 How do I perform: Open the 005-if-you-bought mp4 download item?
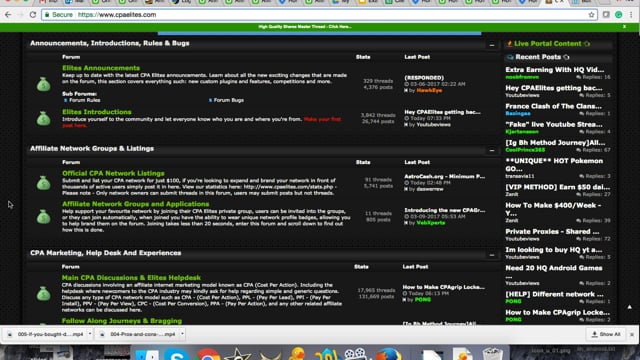click(x=46, y=334)
